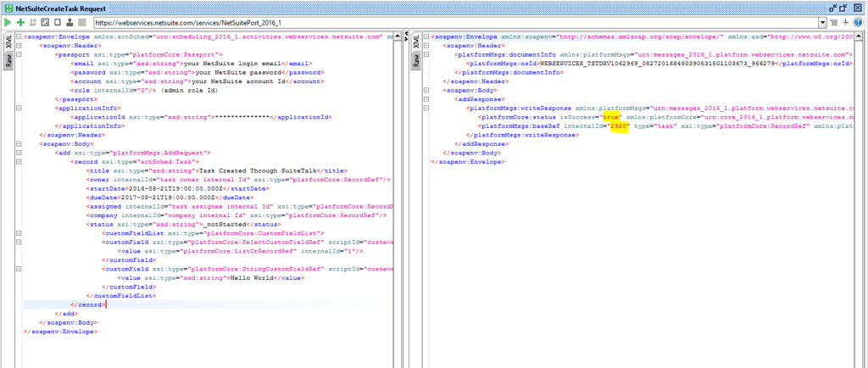The image size is (868, 368).
Task: Click the WEBSERVICES_TSTDRV1062969 nsId value
Action: point(658,64)
